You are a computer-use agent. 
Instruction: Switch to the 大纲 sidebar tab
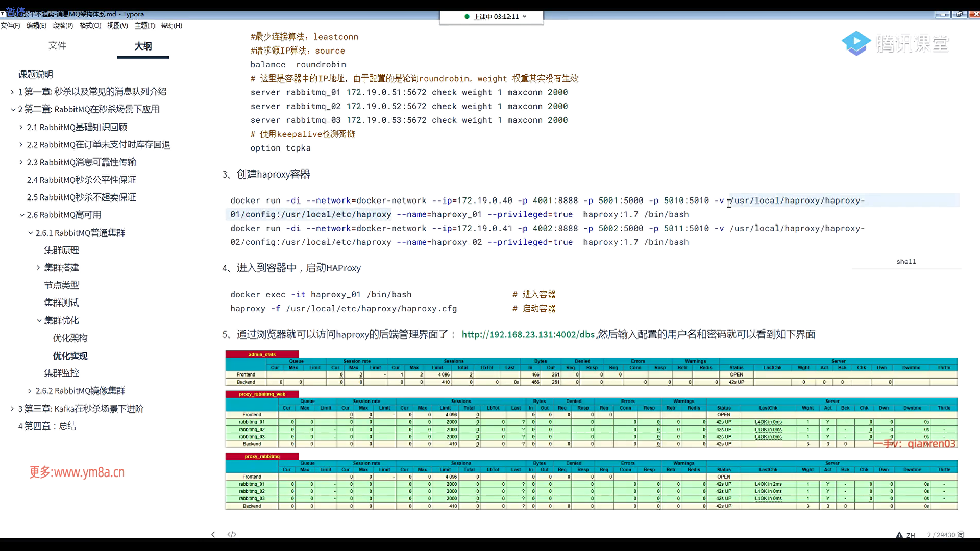coord(143,46)
